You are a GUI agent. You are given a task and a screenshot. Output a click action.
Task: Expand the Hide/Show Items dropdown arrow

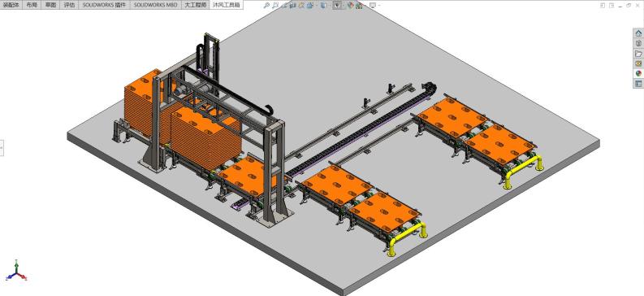[344, 6]
